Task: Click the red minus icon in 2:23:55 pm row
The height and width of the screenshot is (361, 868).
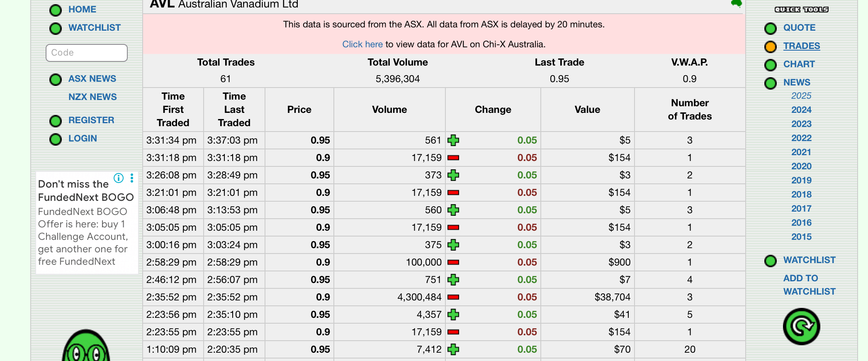Action: click(x=453, y=332)
